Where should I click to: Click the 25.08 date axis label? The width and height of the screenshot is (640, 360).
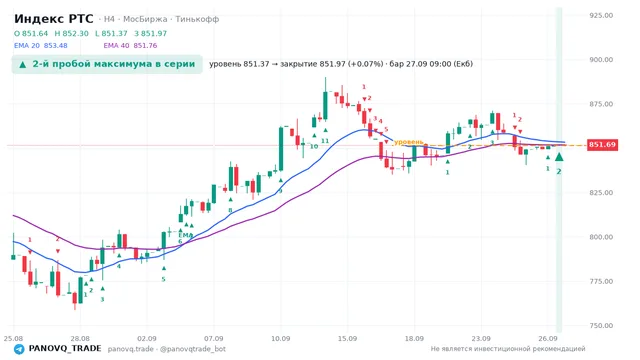point(13,338)
